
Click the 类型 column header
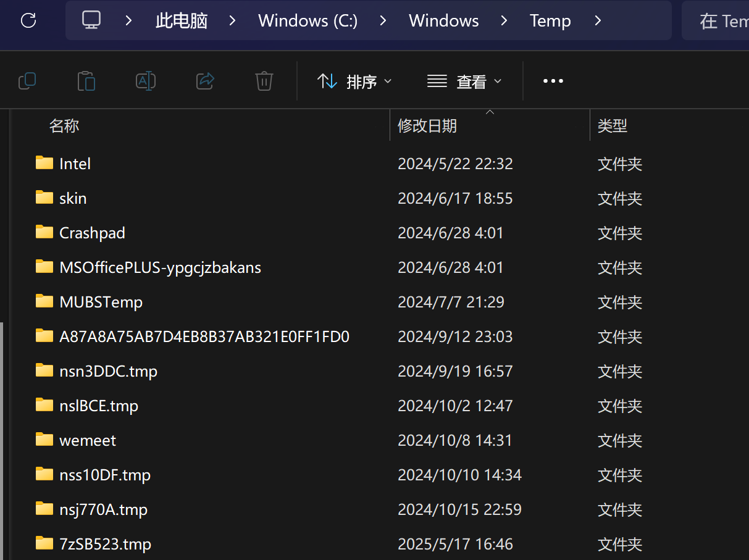tap(612, 125)
